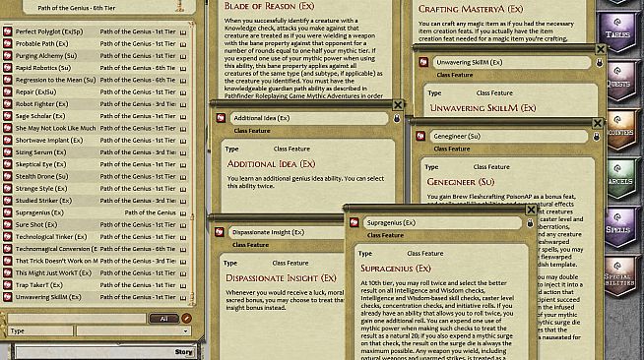
Task: Select Technomagical Conversion entry
Action: 56,249
